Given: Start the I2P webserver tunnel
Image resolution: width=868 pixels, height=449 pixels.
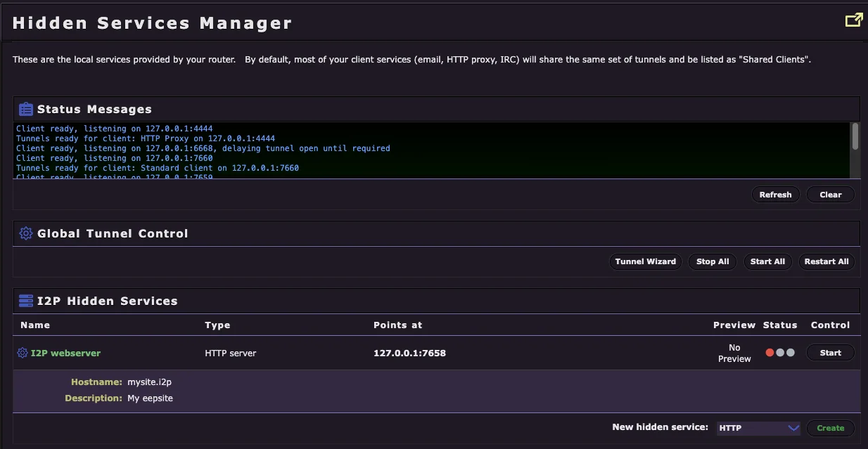Looking at the screenshot, I should point(830,352).
